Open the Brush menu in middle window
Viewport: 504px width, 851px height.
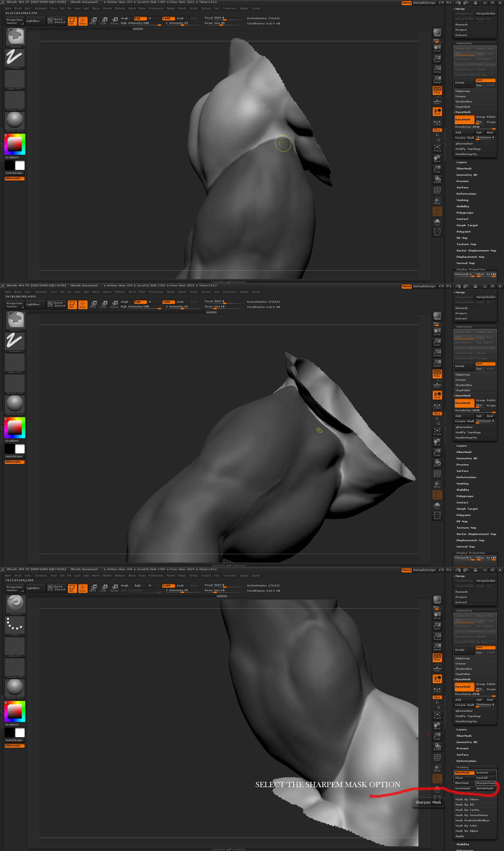[x=18, y=292]
